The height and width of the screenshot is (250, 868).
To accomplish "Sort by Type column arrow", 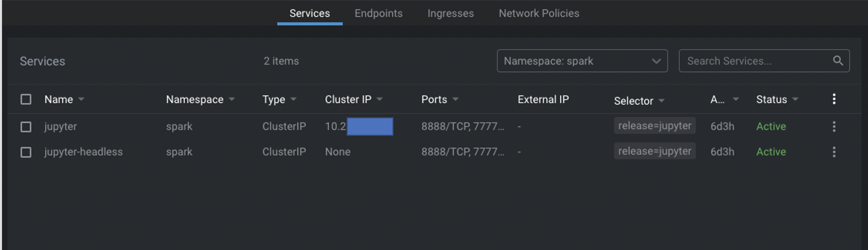I will click(293, 100).
